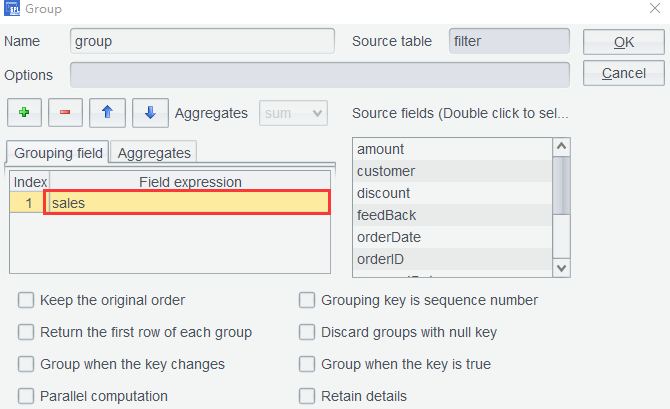This screenshot has width=670, height=409.
Task: Click the Options input field
Action: [320, 75]
